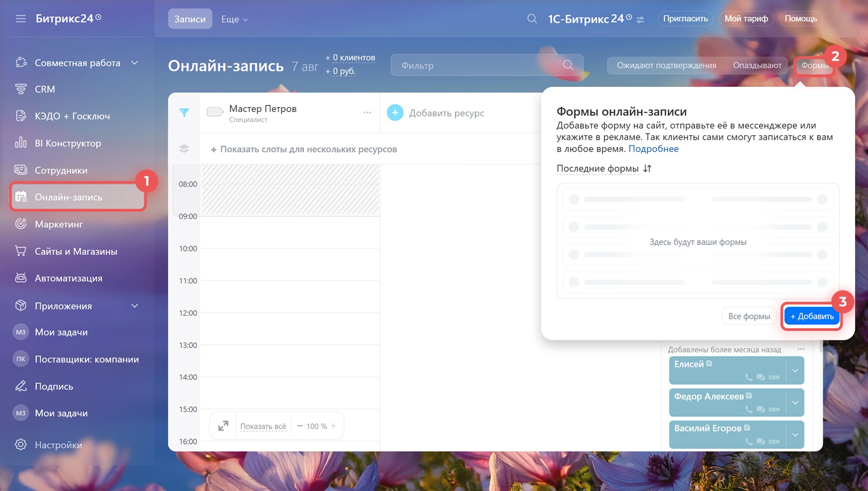This screenshot has width=868, height=491.
Task: Click the blue funnel filter icon
Action: click(184, 113)
